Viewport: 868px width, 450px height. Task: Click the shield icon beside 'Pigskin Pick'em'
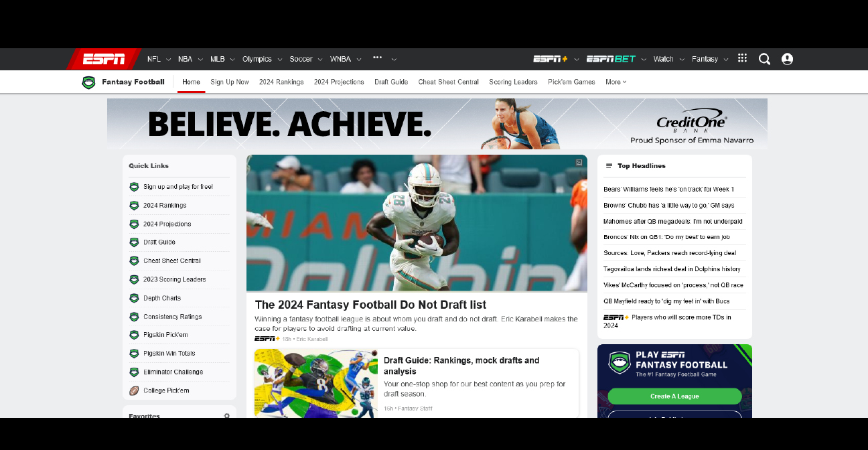[134, 335]
